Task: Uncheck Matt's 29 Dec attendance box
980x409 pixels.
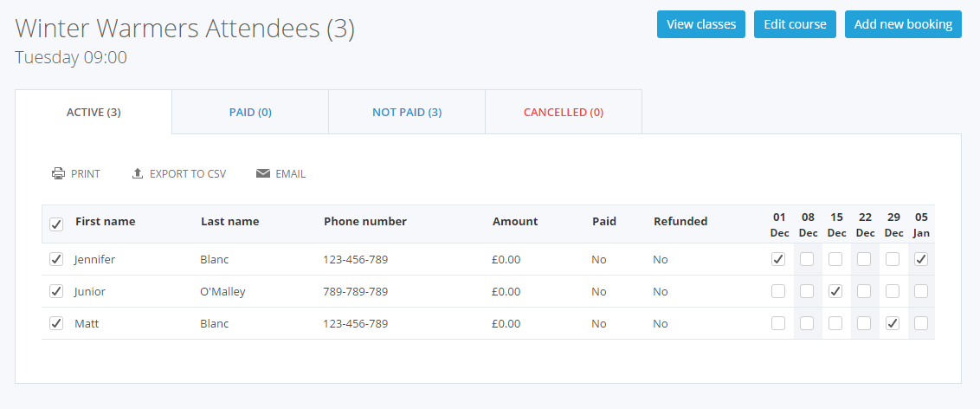Action: 893,323
